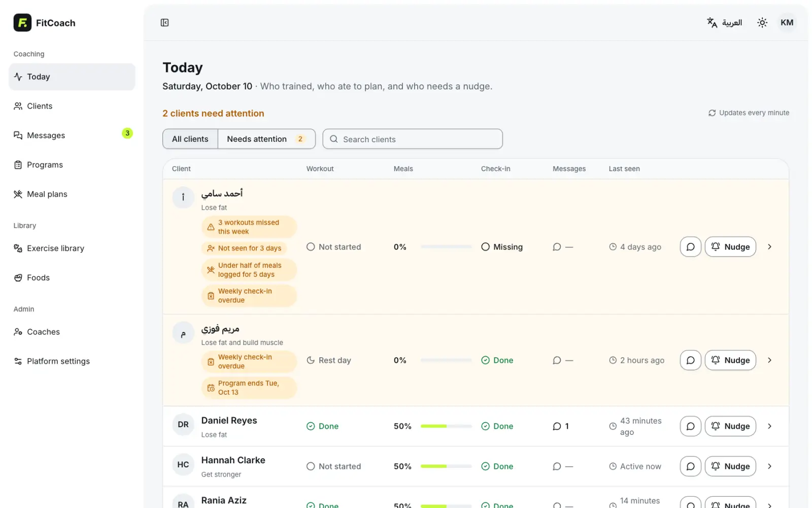Open KM user avatar menu
Screen dimensions: 812x508
[x=787, y=22]
